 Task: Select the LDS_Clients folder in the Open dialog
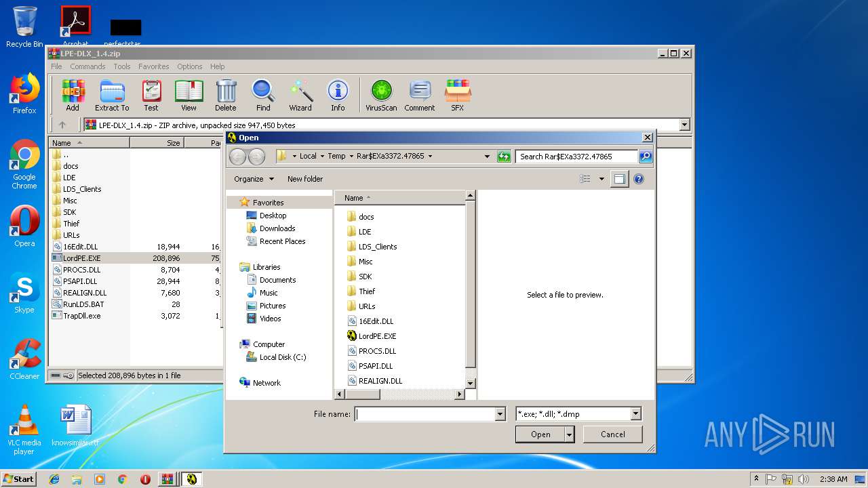(x=378, y=247)
